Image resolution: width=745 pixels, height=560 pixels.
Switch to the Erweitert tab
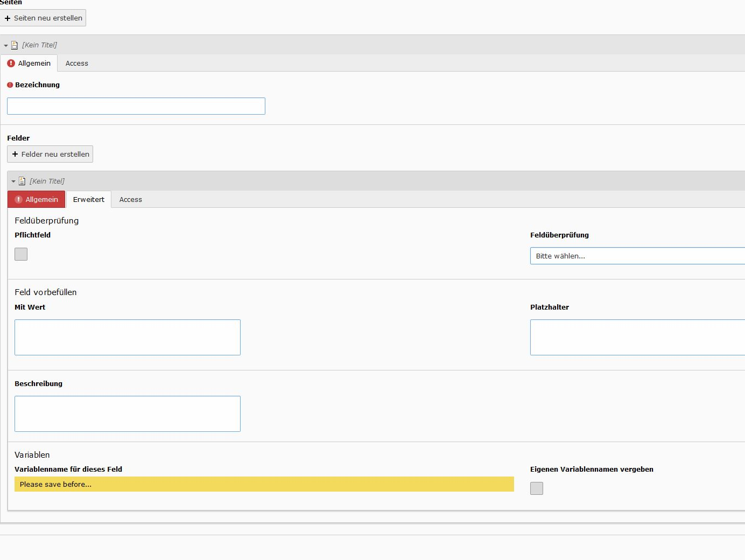89,200
